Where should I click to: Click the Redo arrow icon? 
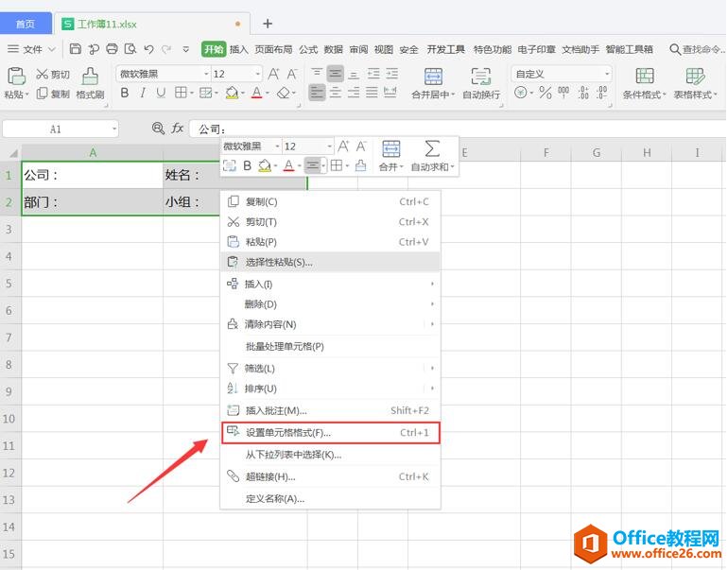166,49
